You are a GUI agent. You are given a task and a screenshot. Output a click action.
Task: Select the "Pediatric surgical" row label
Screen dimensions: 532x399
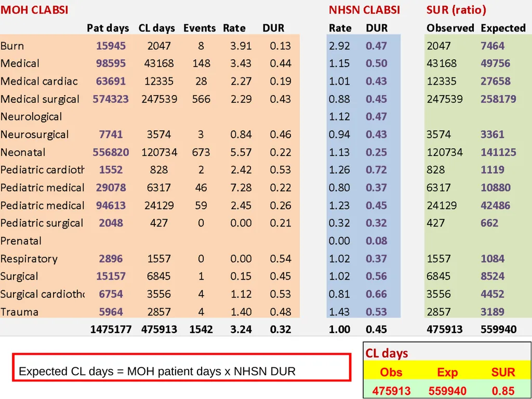42,223
